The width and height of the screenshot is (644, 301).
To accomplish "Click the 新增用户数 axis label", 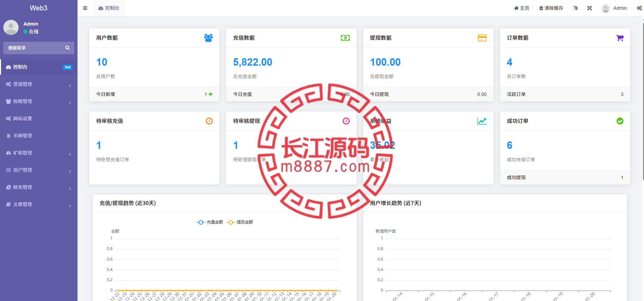I will (386, 231).
